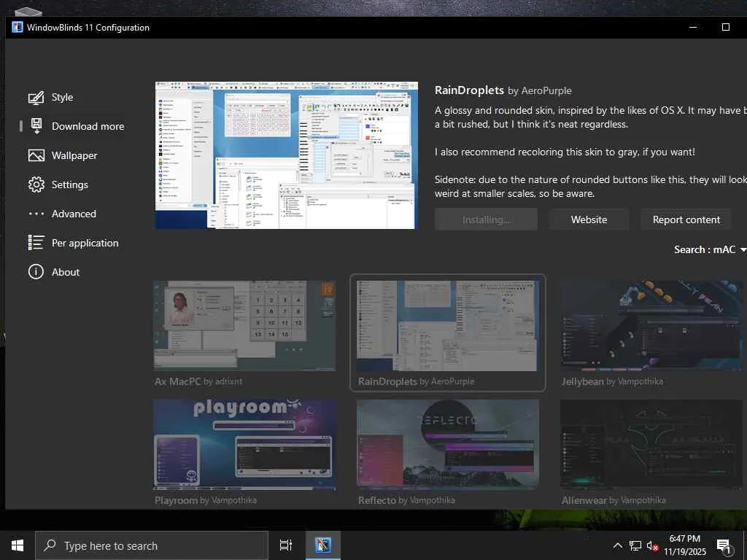Click the About info icon

coord(36,272)
